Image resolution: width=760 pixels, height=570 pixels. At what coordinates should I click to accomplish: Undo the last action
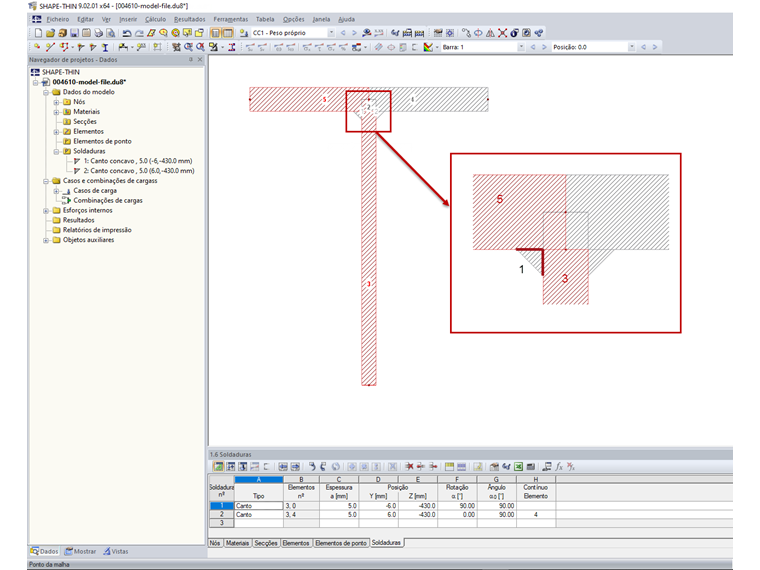(x=127, y=33)
